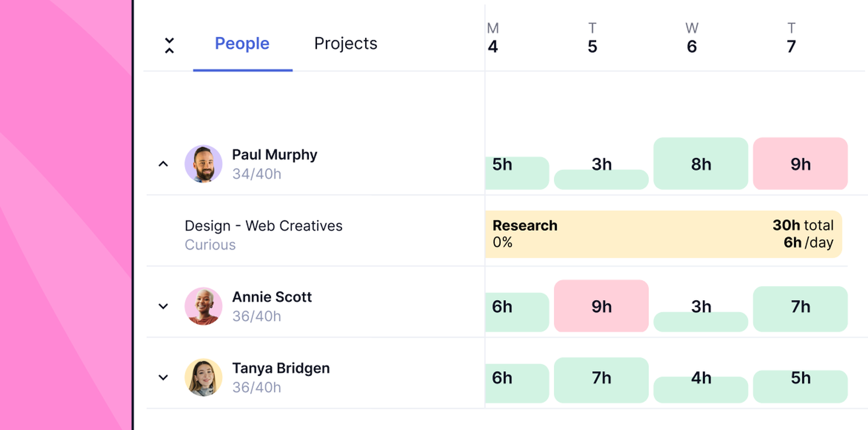Select Tuesday 5 date header
This screenshot has width=868, height=430.
592,39
